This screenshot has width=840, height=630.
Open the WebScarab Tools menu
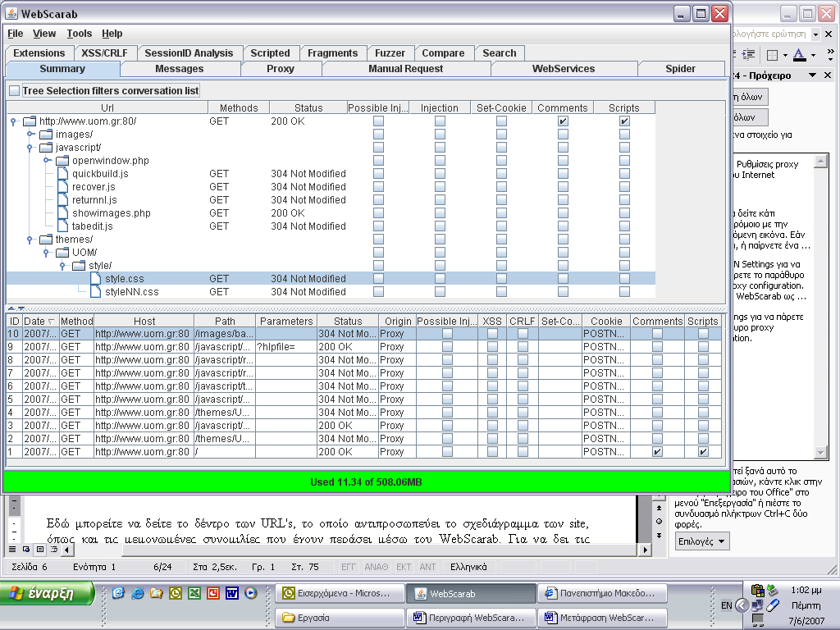80,33
